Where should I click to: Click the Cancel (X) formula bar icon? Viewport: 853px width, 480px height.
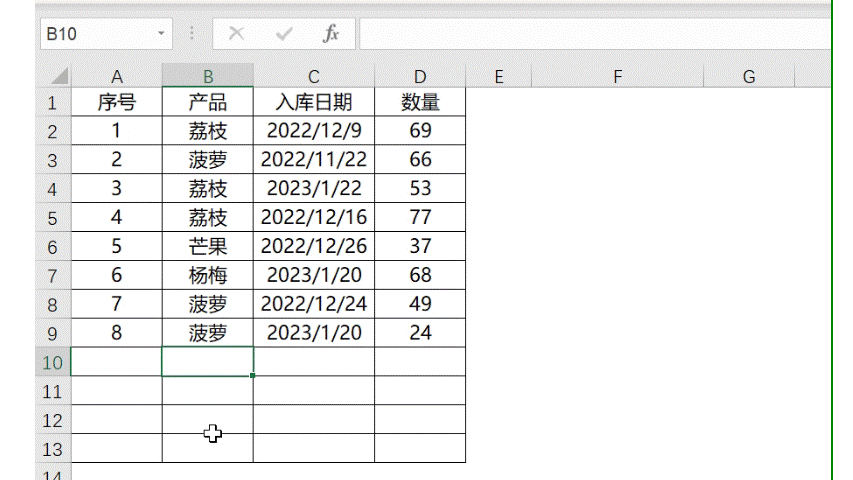236,34
